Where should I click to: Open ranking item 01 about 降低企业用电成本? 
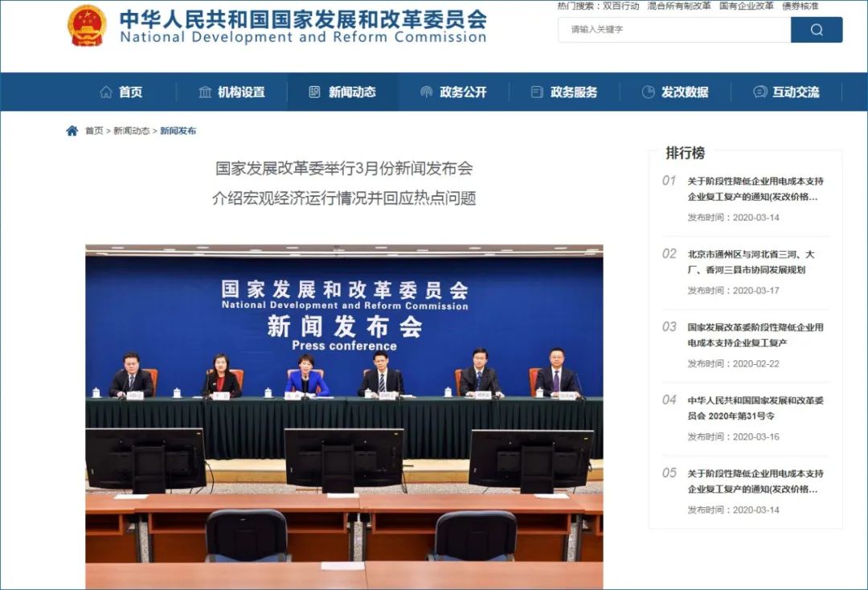pos(755,189)
